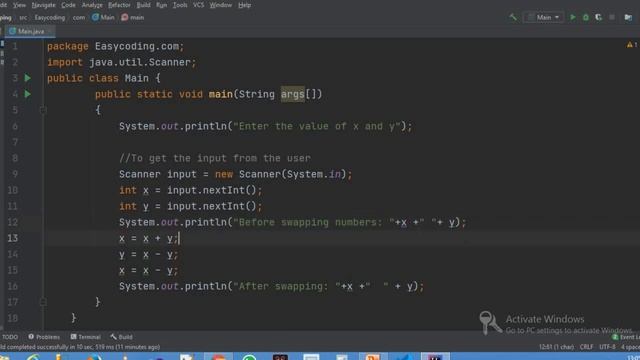Viewport: 640px width, 360px height.
Task: Build the project with the hammer icon
Action: tap(513, 17)
